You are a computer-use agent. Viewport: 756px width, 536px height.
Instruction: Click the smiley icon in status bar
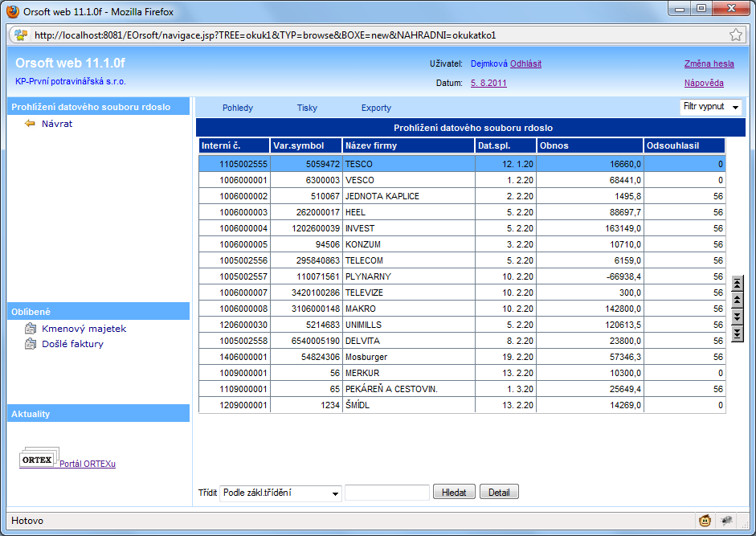click(x=705, y=521)
